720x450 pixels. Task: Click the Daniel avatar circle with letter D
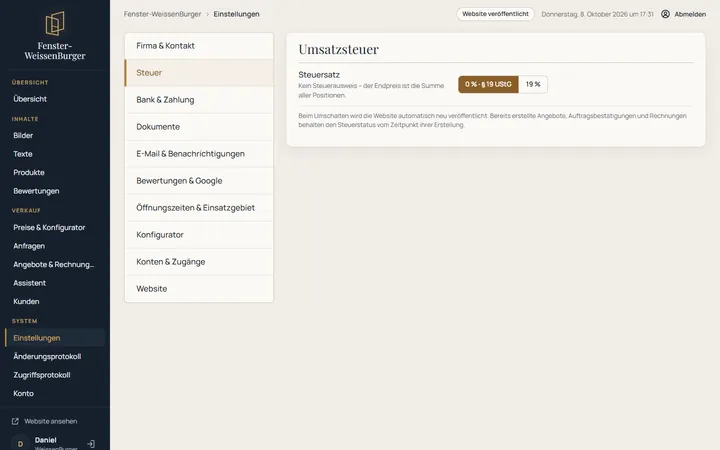(20, 443)
